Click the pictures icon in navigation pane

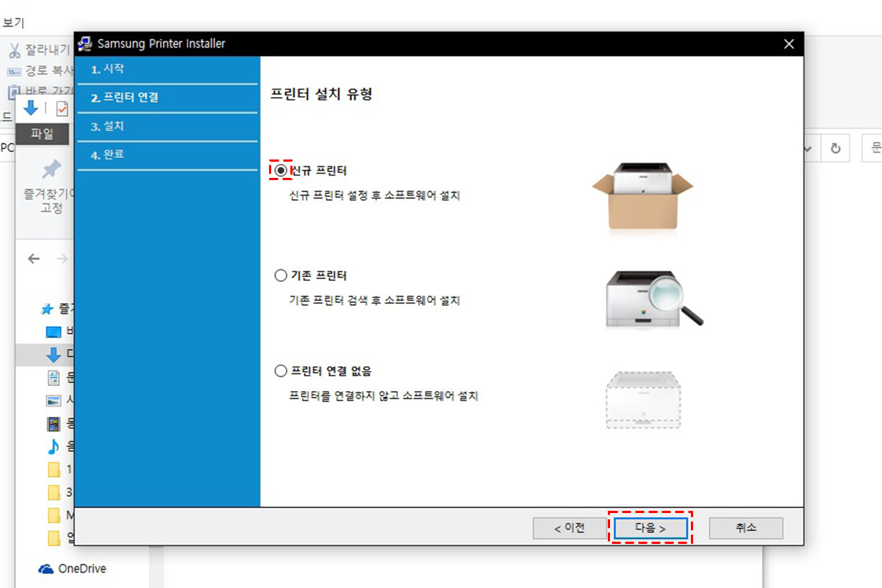[53, 401]
